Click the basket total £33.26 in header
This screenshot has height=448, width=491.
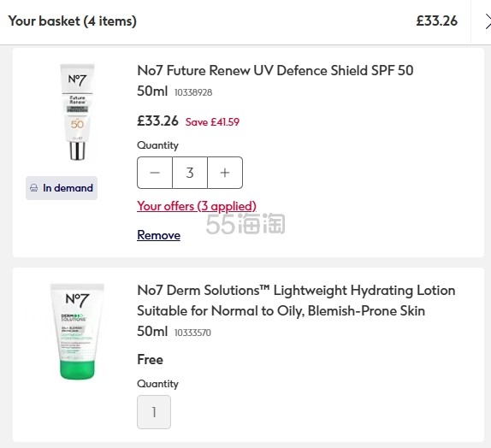[437, 21]
